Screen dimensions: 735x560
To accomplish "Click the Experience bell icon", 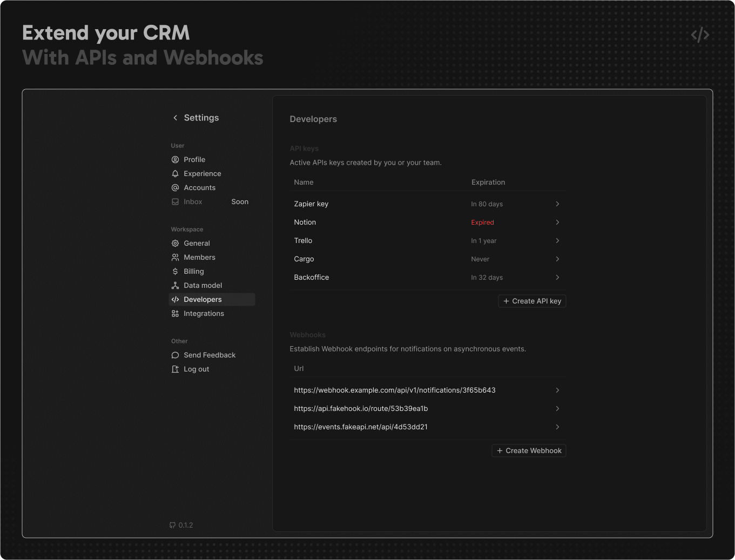I will [x=175, y=174].
